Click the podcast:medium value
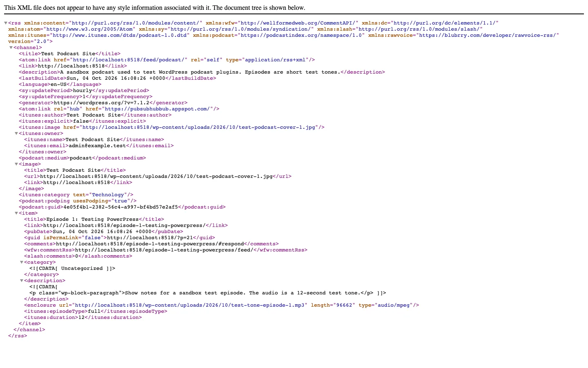 [x=81, y=158]
